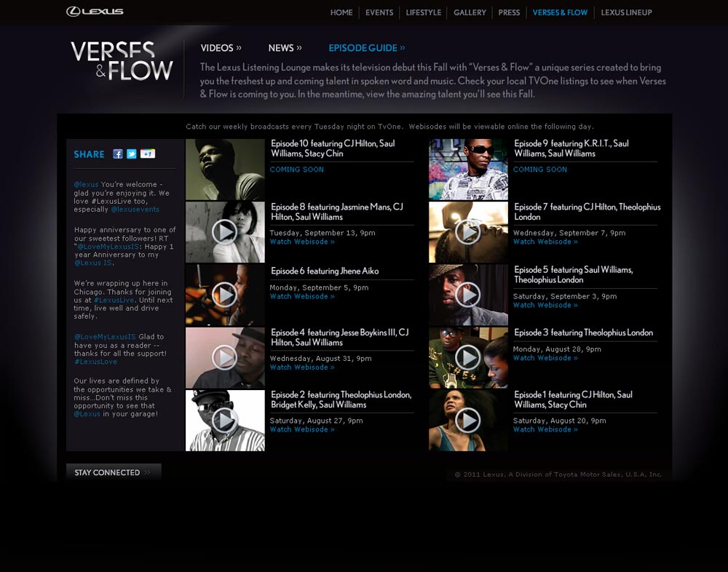Watch Webisode link for Episode 5
Screen dimensions: 728x572
tap(545, 305)
